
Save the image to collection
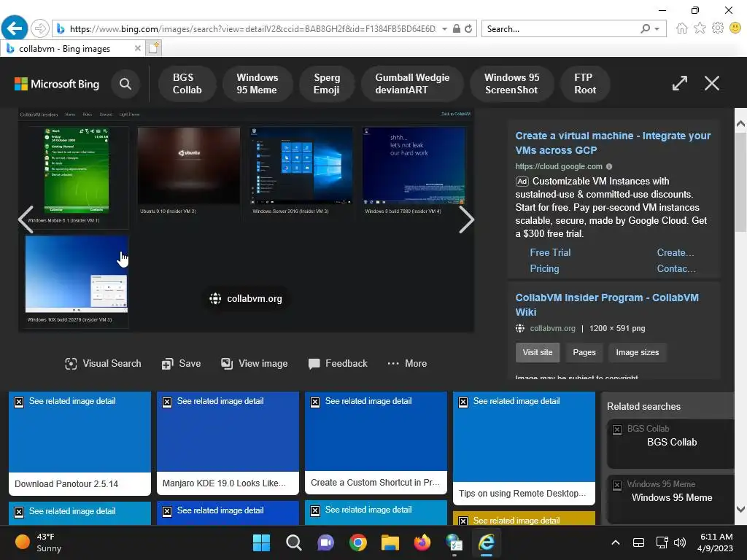[181, 363]
